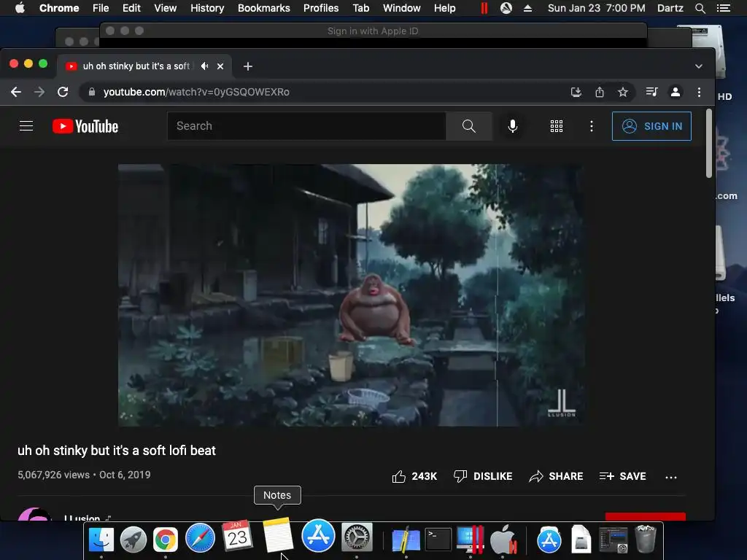
Task: Open the Apple menu
Action: 20,8
